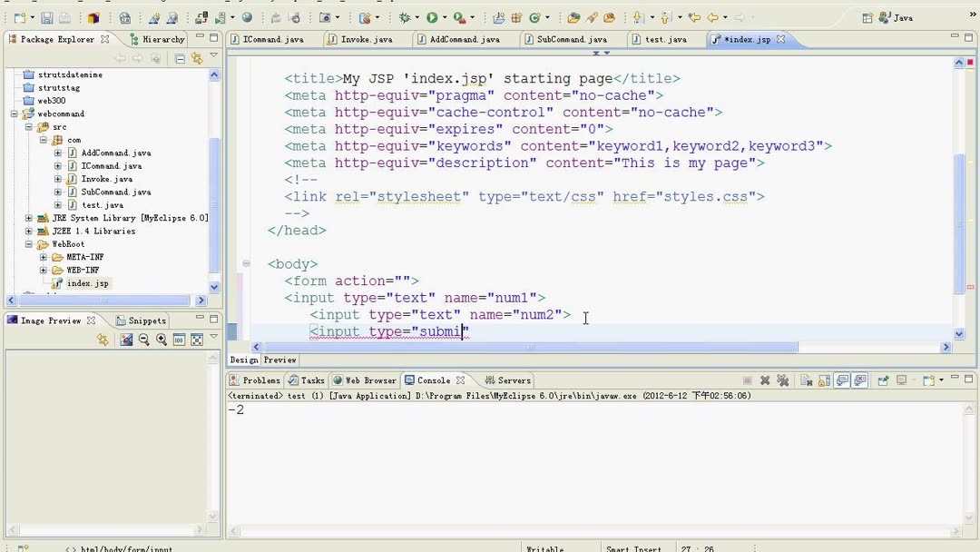The image size is (980, 552).
Task: Toggle Show Console When Output Changes
Action: pyautogui.click(x=844, y=380)
